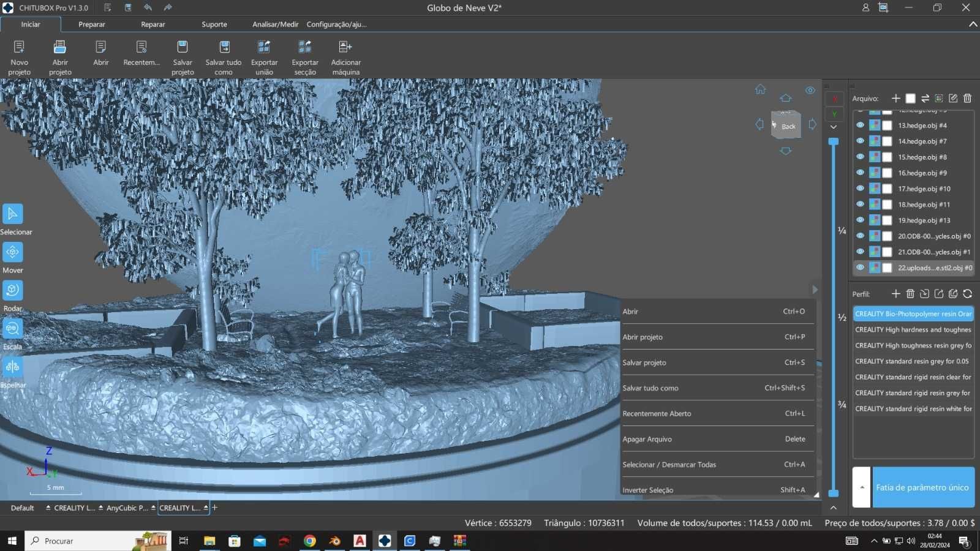
Task: Collapse right panel with the side triangle arrow
Action: coord(815,290)
